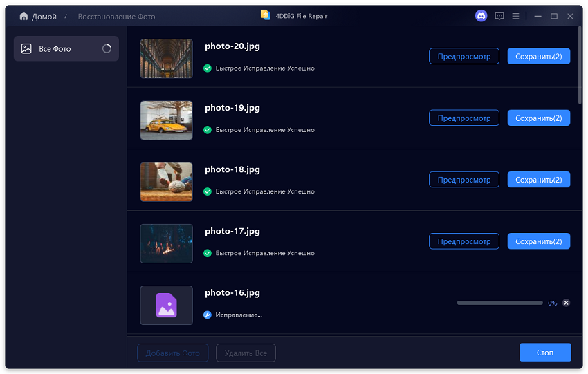Image resolution: width=588 pixels, height=374 pixels.
Task: Click the 4DDiG File Repair logo
Action: pyautogui.click(x=265, y=15)
